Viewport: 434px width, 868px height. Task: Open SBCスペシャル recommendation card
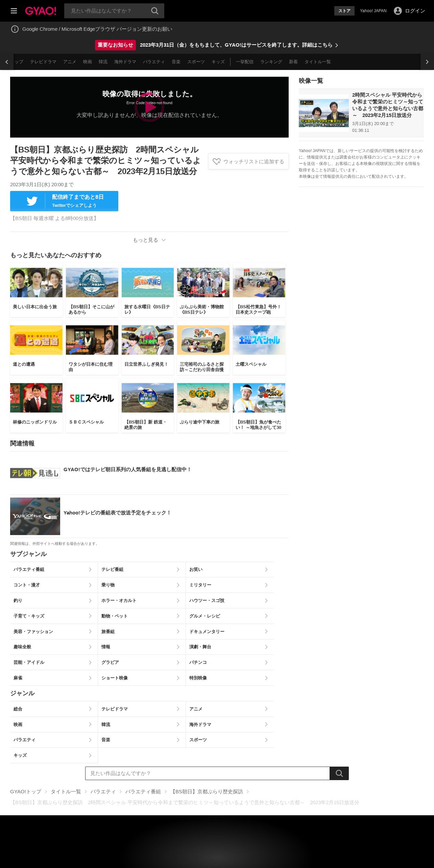(x=92, y=406)
